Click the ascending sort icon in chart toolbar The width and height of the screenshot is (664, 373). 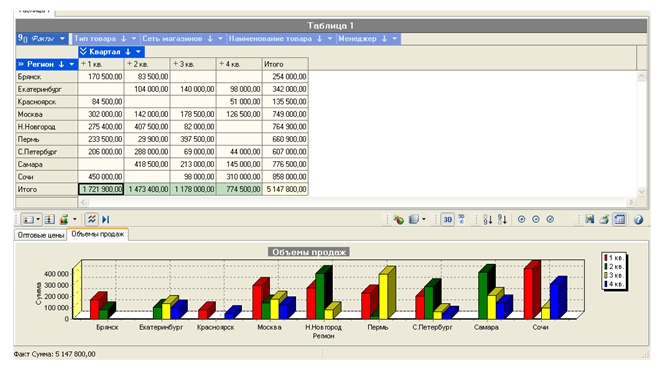coord(487,219)
